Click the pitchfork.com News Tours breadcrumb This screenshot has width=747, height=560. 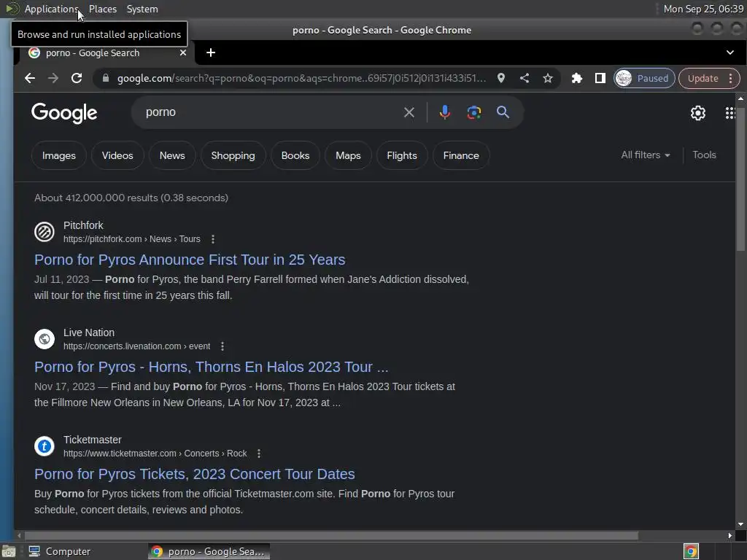click(x=131, y=239)
